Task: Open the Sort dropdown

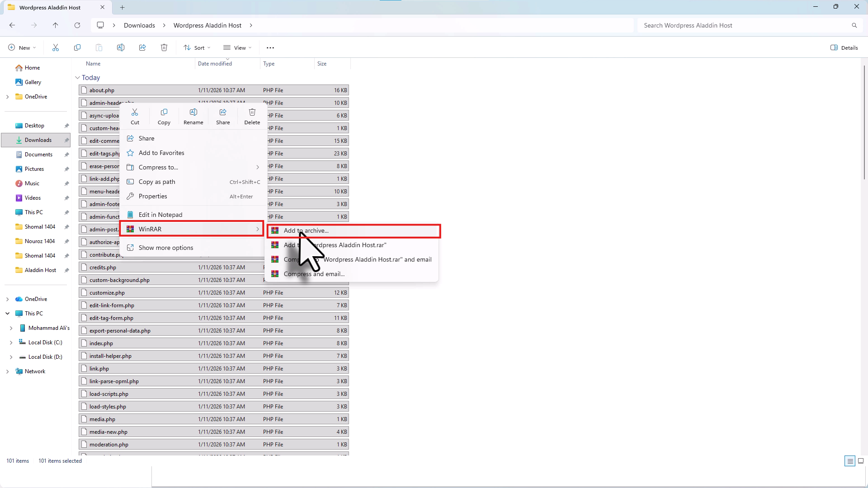Action: pos(197,47)
